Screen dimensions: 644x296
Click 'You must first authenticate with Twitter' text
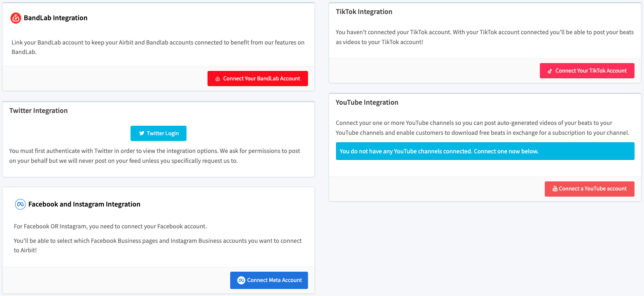[155, 156]
